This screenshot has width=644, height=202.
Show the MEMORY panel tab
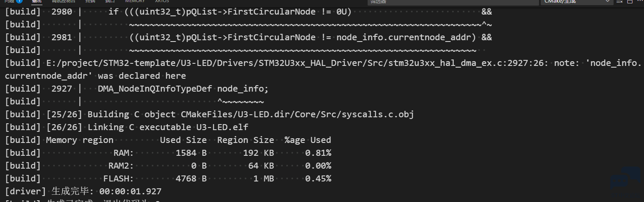tap(135, 1)
